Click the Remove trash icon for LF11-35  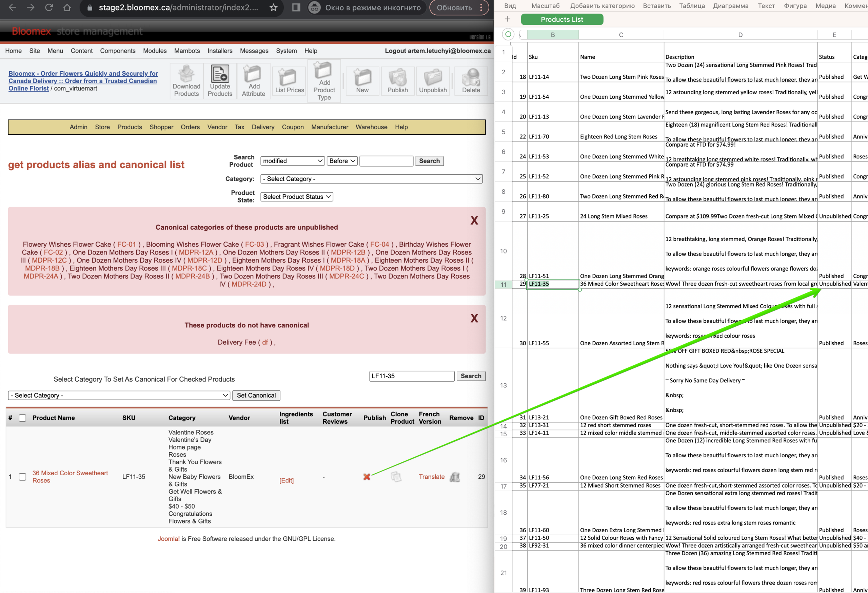point(455,477)
